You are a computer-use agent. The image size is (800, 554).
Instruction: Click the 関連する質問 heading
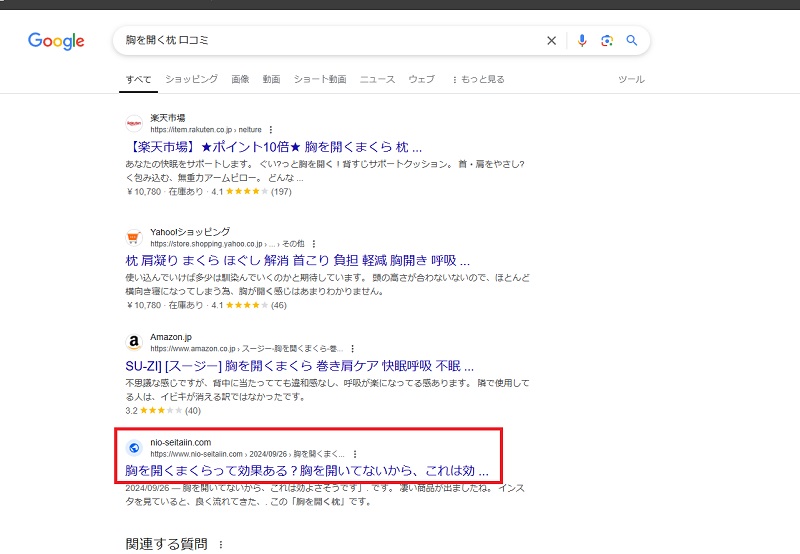[x=166, y=544]
